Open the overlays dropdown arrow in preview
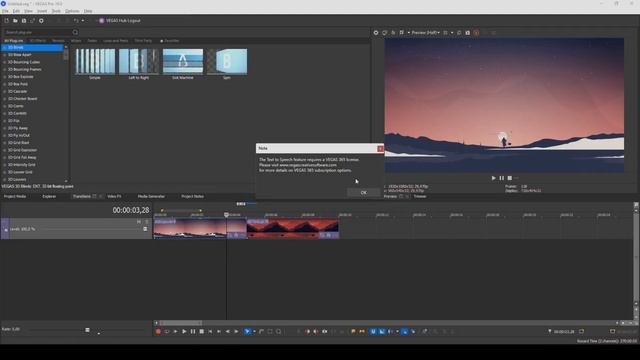640x360 pixels. (x=452, y=33)
